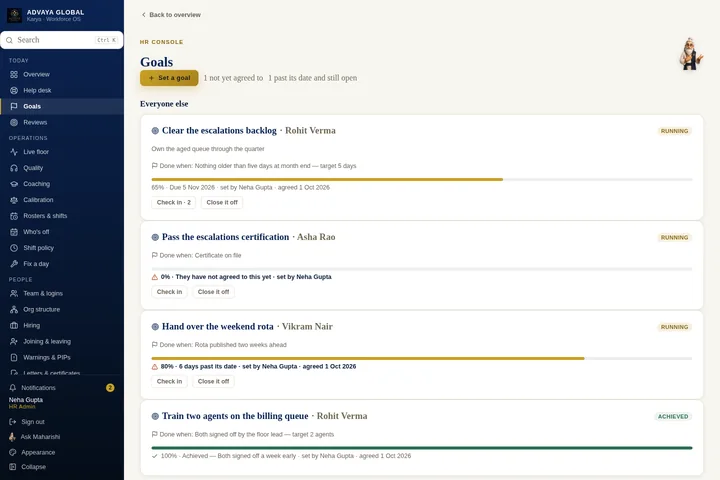This screenshot has width=720, height=480.
Task: Open Coaching in the sidebar
Action: [62, 184]
